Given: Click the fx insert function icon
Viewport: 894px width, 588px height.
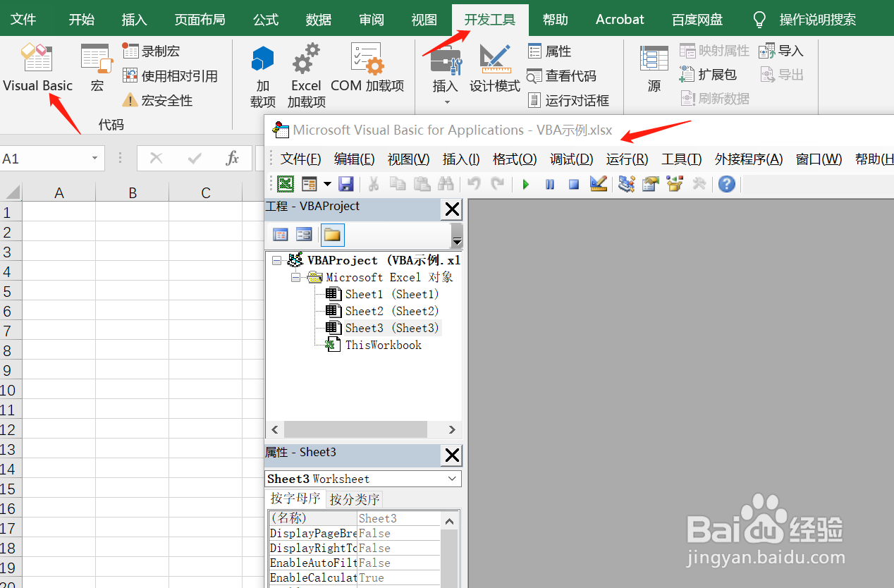Looking at the screenshot, I should (x=232, y=158).
